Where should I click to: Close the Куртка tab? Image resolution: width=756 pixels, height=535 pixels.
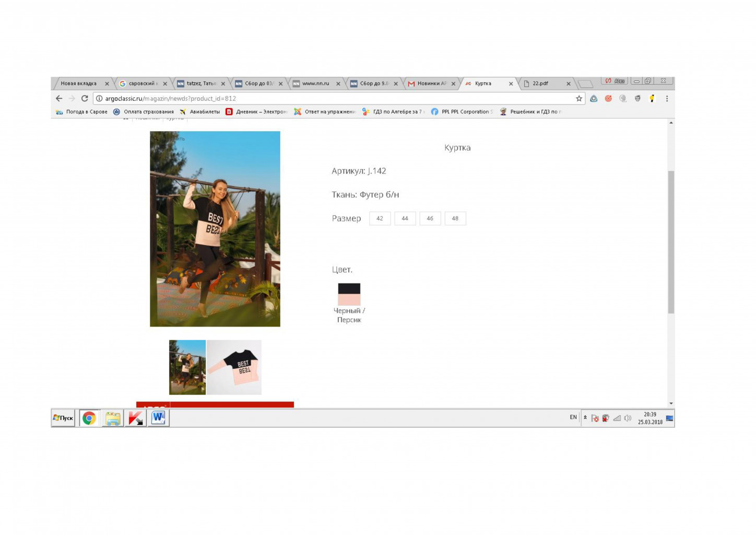511,84
